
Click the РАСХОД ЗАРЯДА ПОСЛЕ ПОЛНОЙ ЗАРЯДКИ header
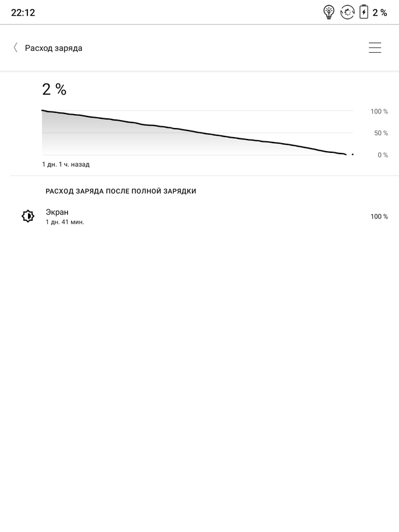click(121, 191)
